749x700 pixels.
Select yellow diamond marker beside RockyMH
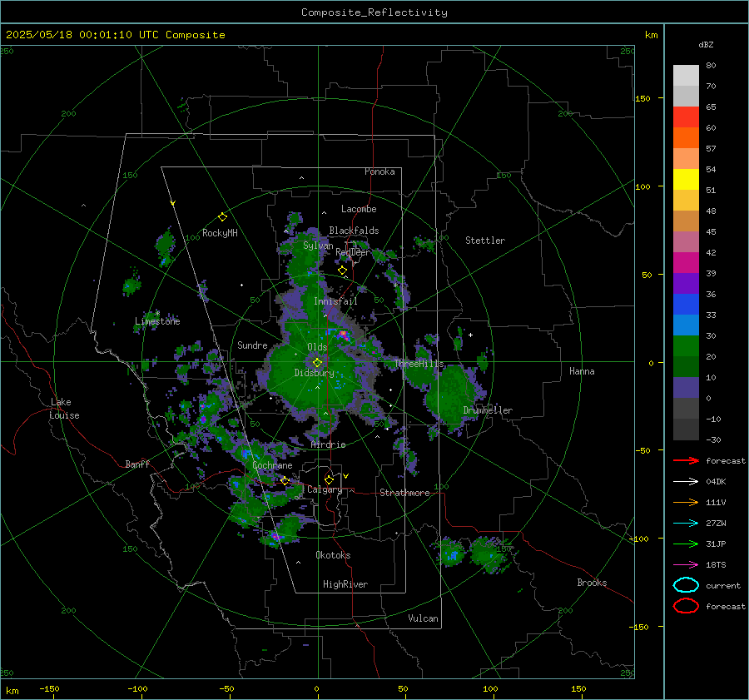[x=222, y=217]
